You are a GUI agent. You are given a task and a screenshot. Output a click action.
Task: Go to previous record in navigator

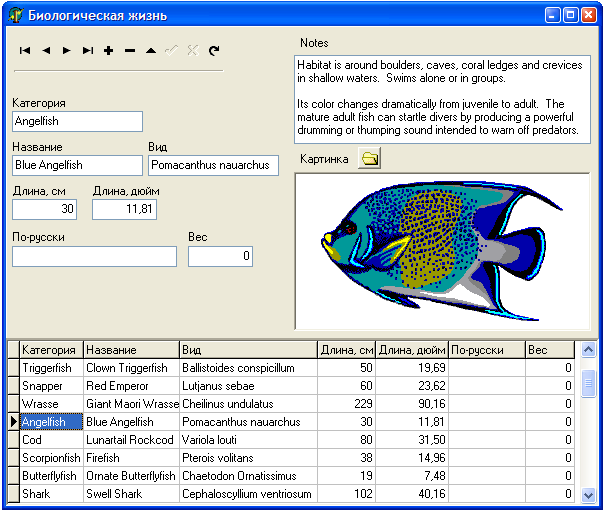(x=46, y=51)
